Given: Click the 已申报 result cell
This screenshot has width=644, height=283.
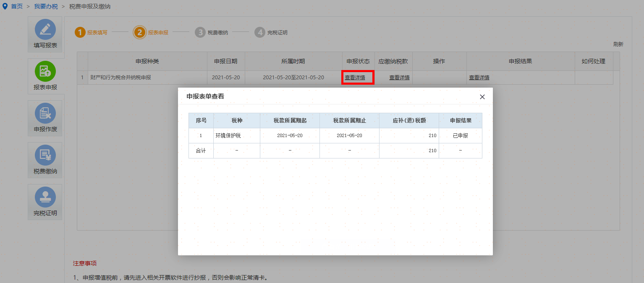Looking at the screenshot, I should pyautogui.click(x=461, y=136).
